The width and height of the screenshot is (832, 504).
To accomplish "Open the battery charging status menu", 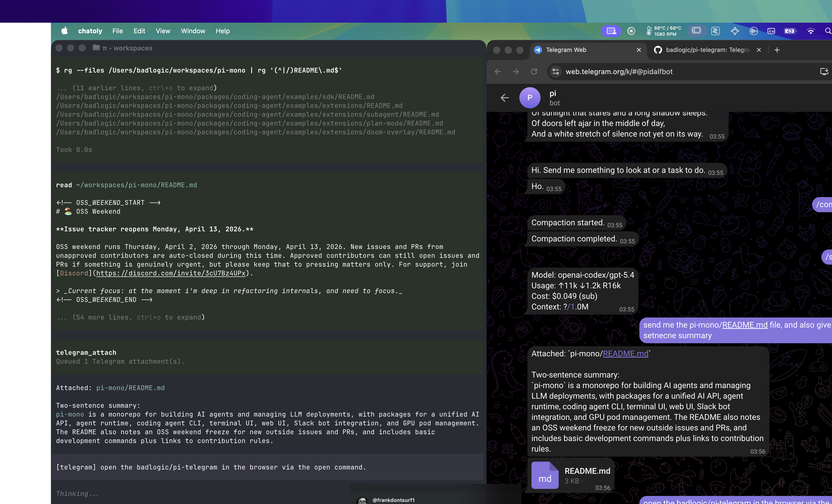I will tap(790, 31).
